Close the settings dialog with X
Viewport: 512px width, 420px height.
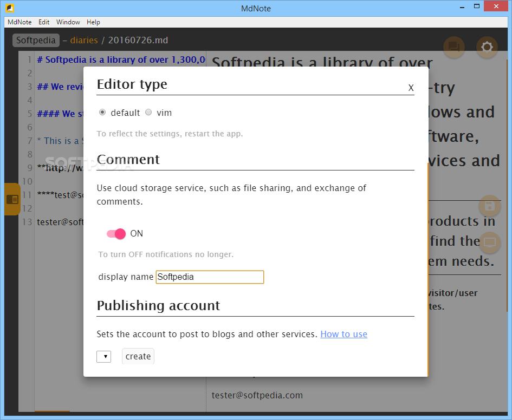(x=411, y=87)
